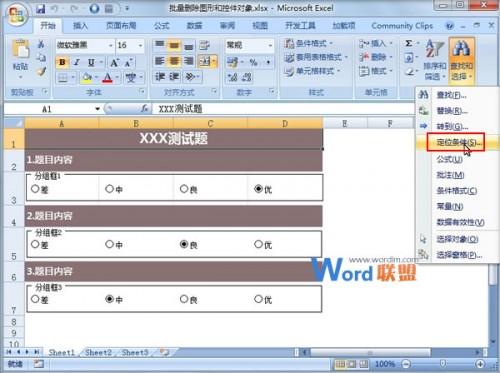Select 中 radio in 分组框3
Image resolution: width=500 pixels, height=373 pixels.
click(109, 299)
